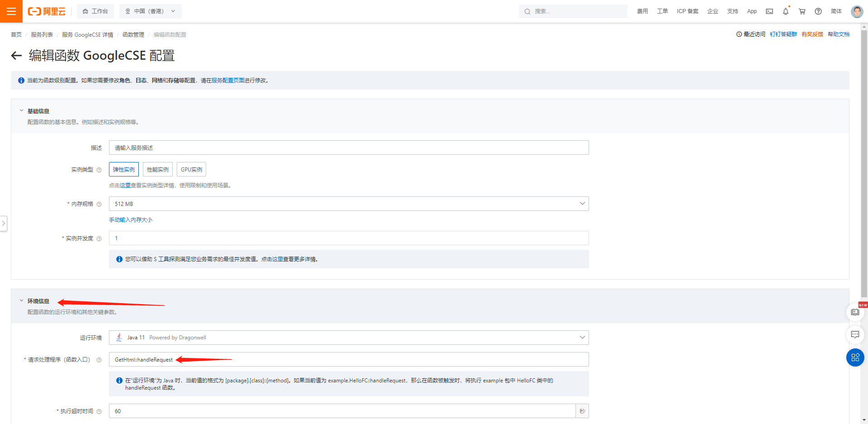Image resolution: width=868 pixels, height=424 pixels.
Task: Open 这里 link for instance type details
Action: (125, 186)
